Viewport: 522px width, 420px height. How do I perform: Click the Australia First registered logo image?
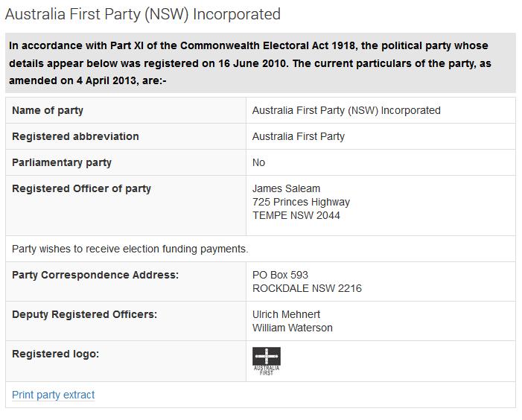pyautogui.click(x=267, y=360)
